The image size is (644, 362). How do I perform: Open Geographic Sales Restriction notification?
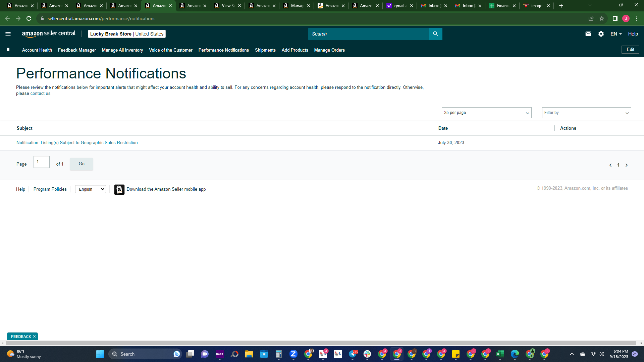click(x=77, y=143)
